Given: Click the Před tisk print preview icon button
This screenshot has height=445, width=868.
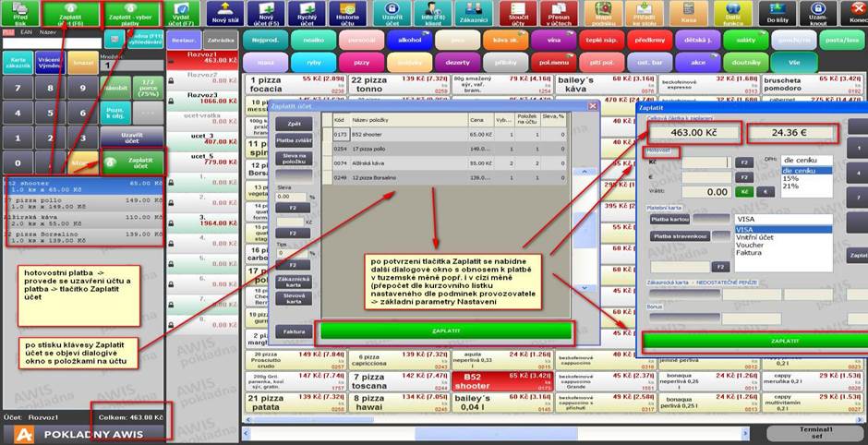Looking at the screenshot, I should pyautogui.click(x=20, y=14).
